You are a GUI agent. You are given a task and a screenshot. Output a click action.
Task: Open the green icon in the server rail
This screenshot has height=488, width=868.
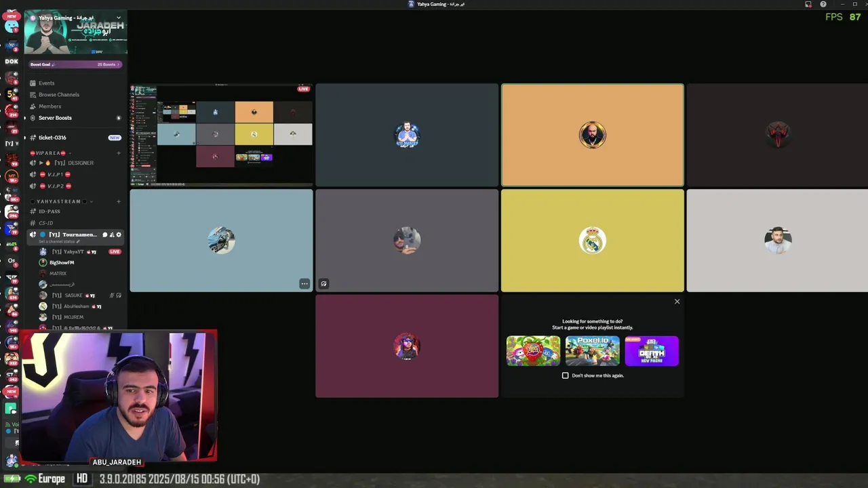click(x=10, y=409)
